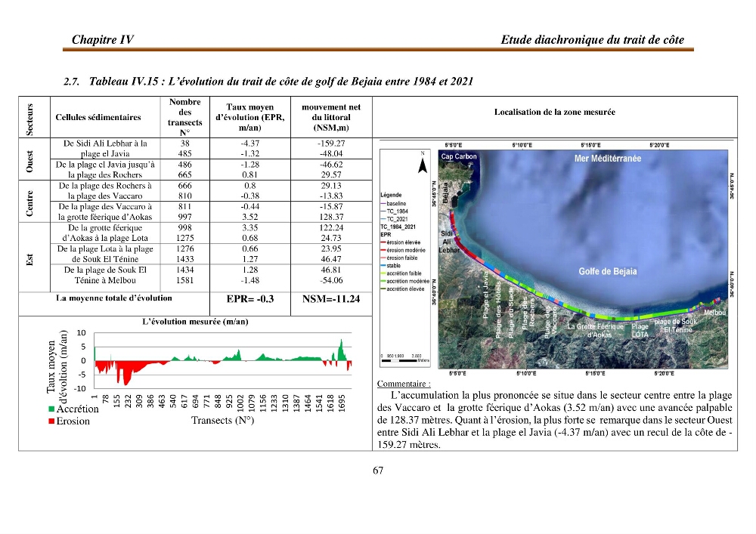
Task: Click the "Localisation de la zone mesurée" heading
Action: (x=554, y=112)
